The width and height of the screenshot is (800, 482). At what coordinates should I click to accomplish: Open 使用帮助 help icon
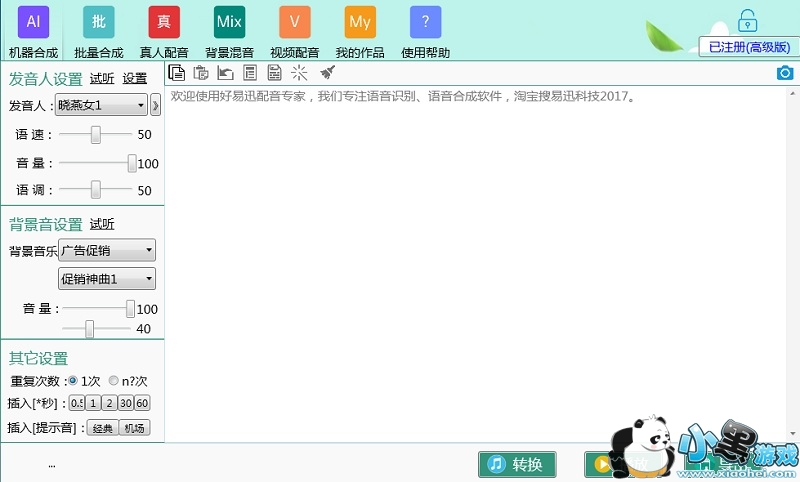(425, 22)
